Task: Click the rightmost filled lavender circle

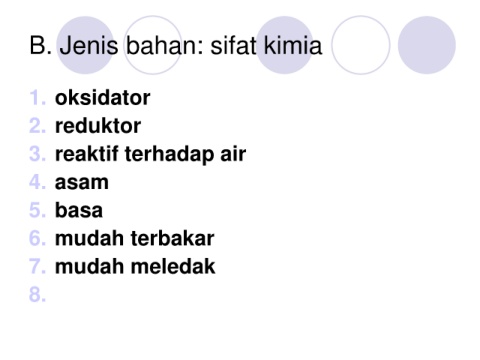Action: tap(427, 45)
